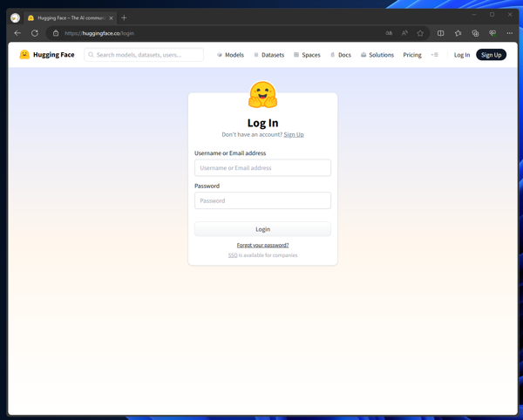The height and width of the screenshot is (420, 523).
Task: Focus the Username or Email address field
Action: click(x=263, y=167)
